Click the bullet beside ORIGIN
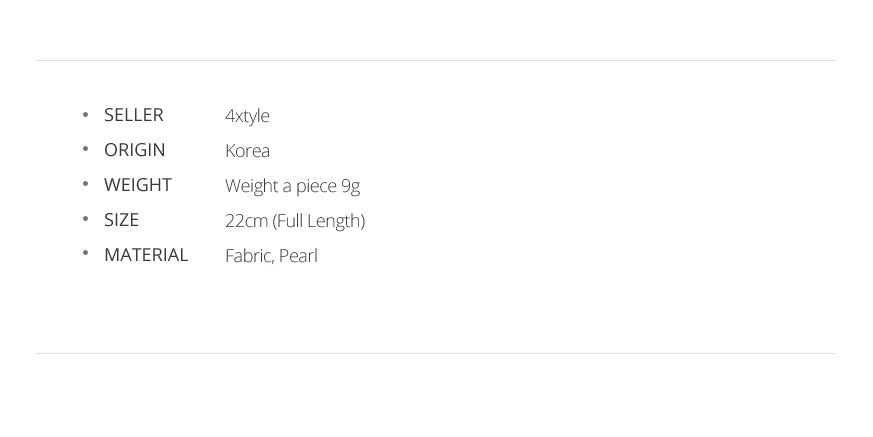Image resolution: width=873 pixels, height=437 pixels. (x=85, y=149)
